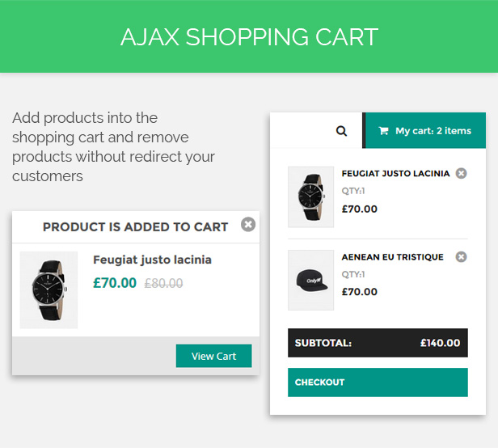Click the crossed-out £80.00 old price

(x=163, y=284)
